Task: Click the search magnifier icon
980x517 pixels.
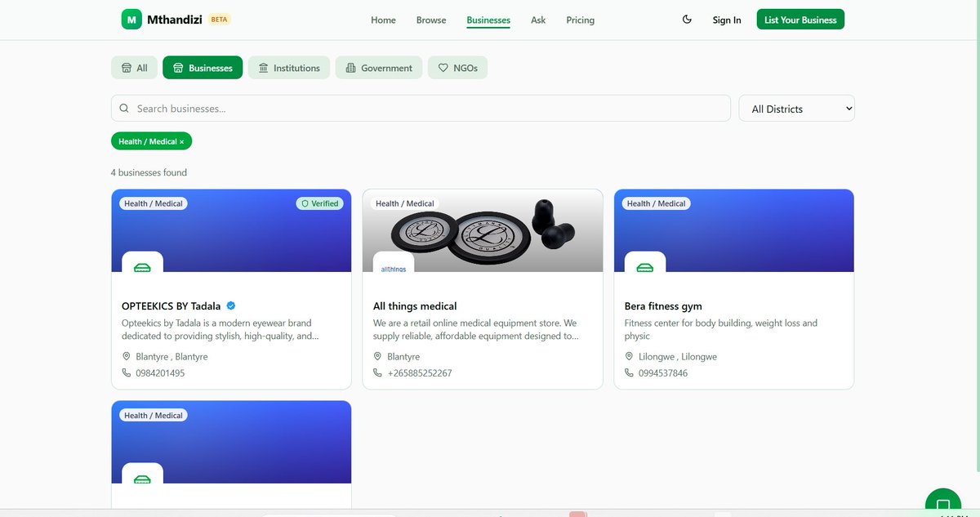Action: (124, 108)
